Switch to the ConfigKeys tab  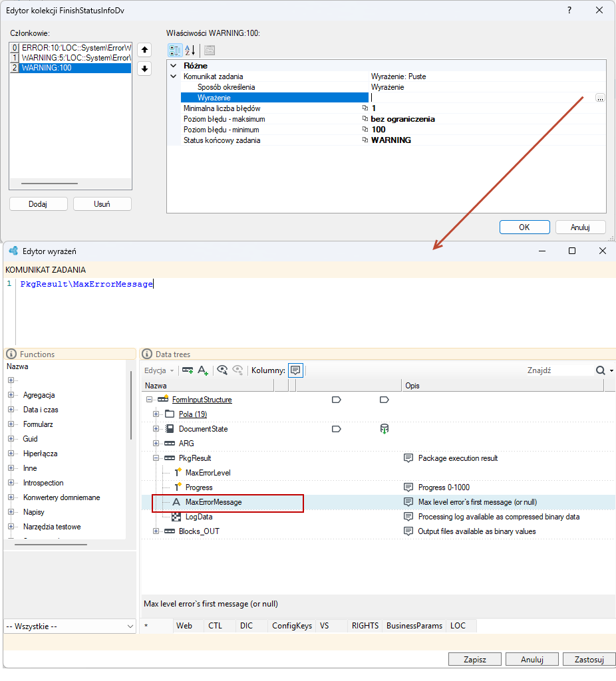click(x=292, y=626)
